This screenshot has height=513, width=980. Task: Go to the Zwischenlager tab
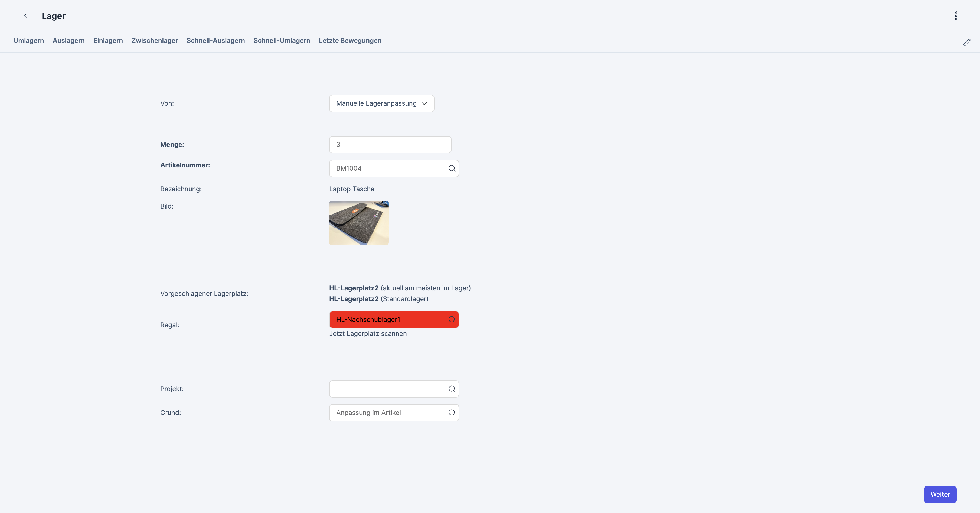coord(155,41)
